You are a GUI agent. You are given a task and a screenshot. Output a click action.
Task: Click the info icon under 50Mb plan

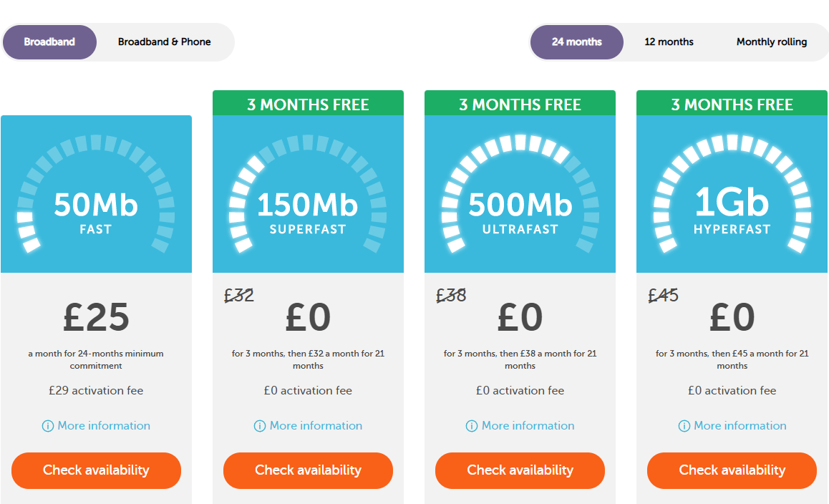click(x=47, y=426)
